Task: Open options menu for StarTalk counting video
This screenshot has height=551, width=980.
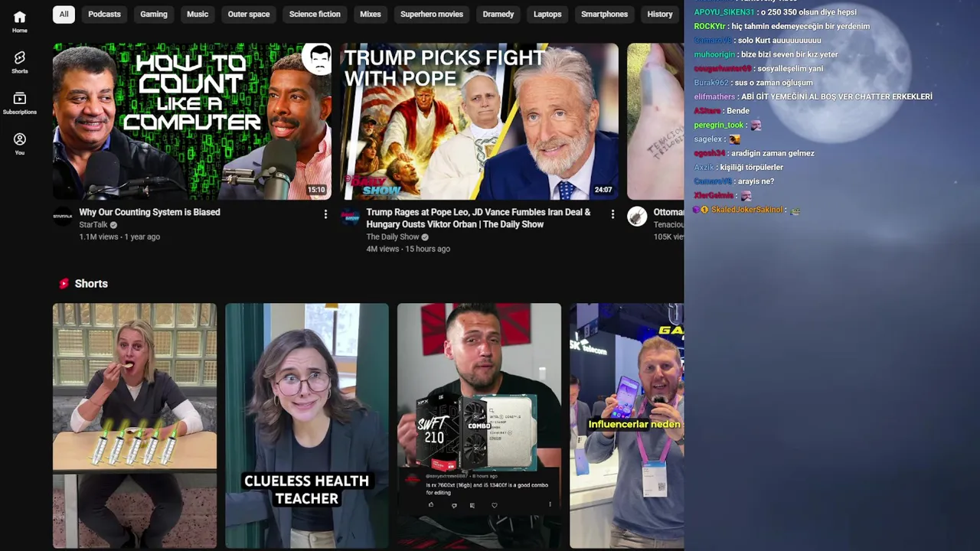Action: (x=325, y=214)
